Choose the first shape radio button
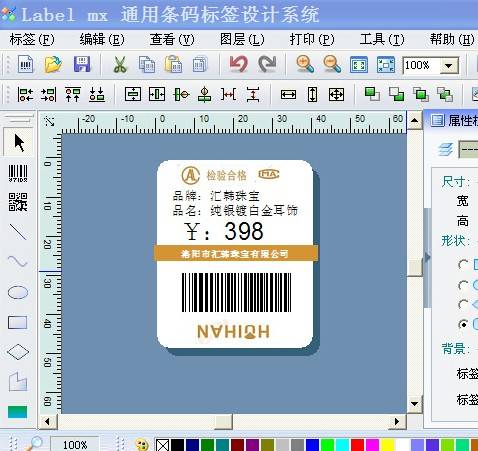 tap(463, 265)
